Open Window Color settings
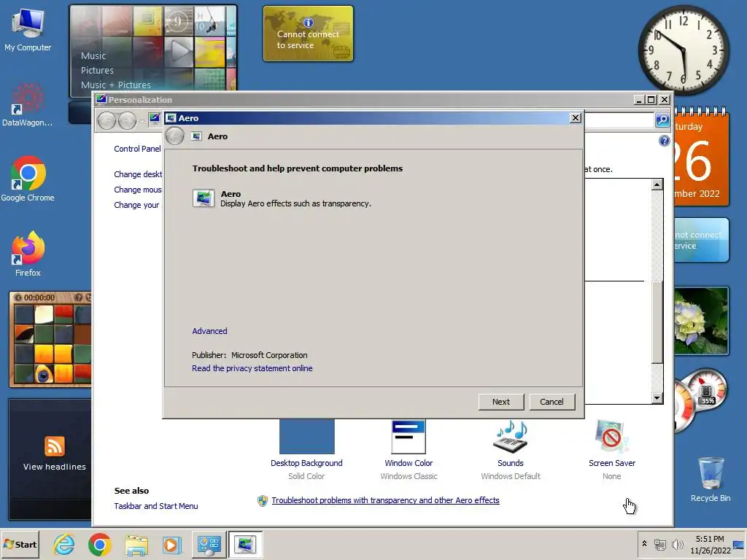The width and height of the screenshot is (747, 560). click(x=409, y=451)
